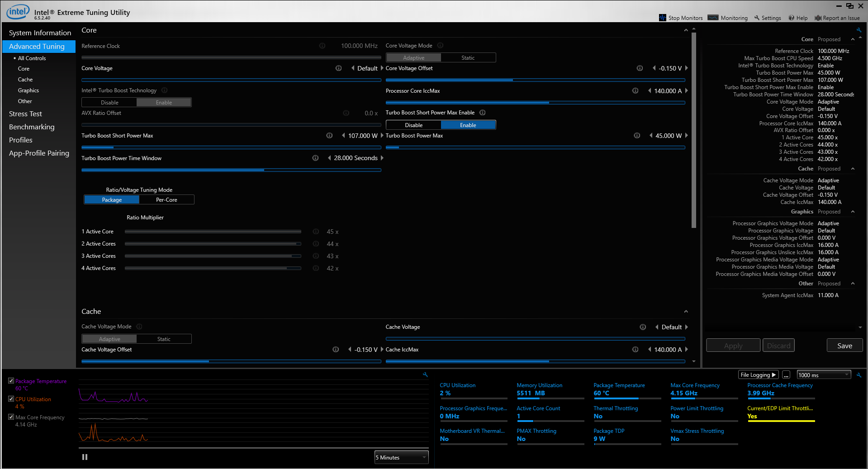
Task: Open Settings wrench icon in header
Action: coord(757,18)
